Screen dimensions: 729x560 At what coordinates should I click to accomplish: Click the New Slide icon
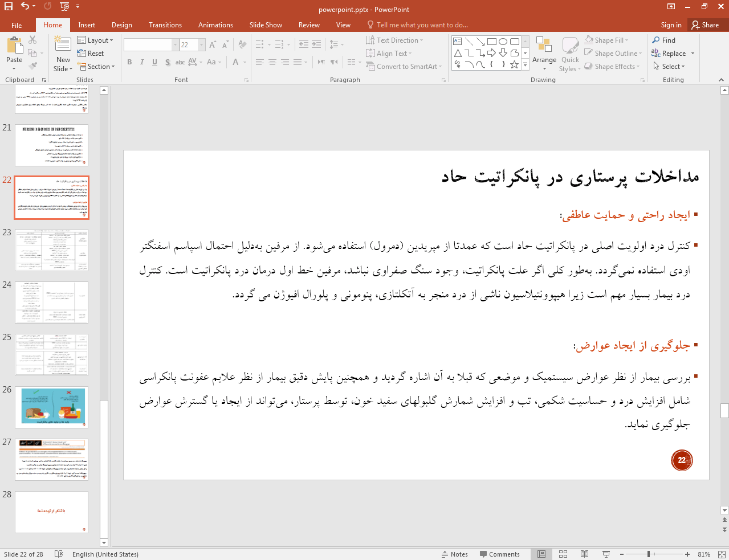[63, 44]
